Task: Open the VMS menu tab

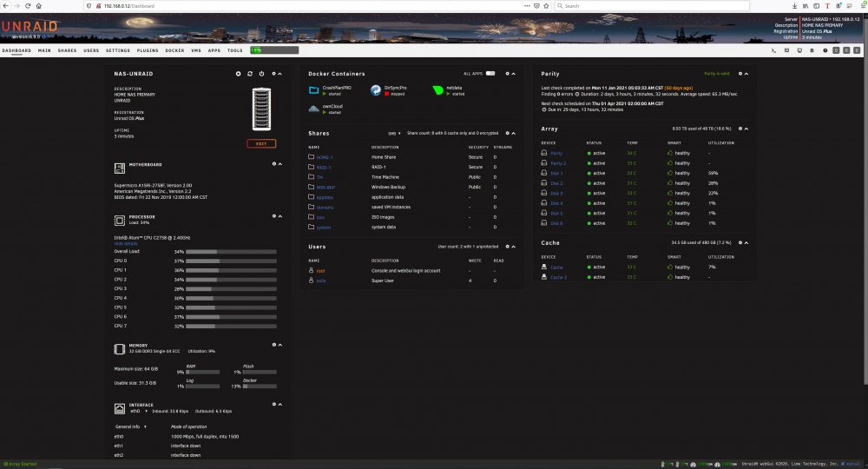Action: pos(196,50)
